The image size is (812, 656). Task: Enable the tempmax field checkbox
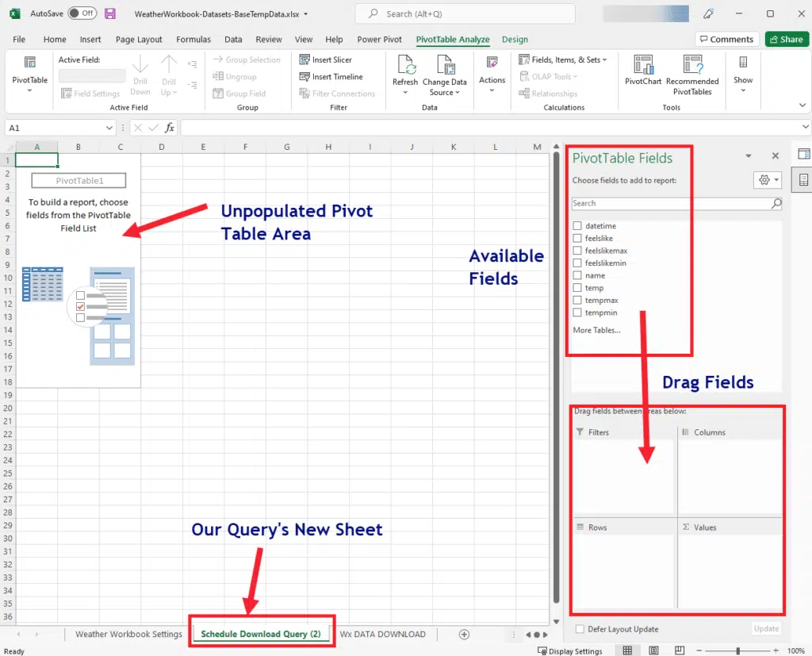click(577, 301)
